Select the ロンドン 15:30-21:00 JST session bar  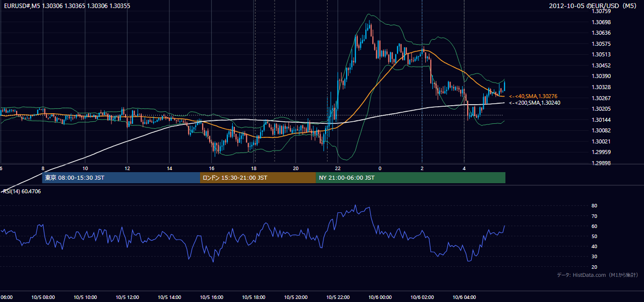point(258,178)
